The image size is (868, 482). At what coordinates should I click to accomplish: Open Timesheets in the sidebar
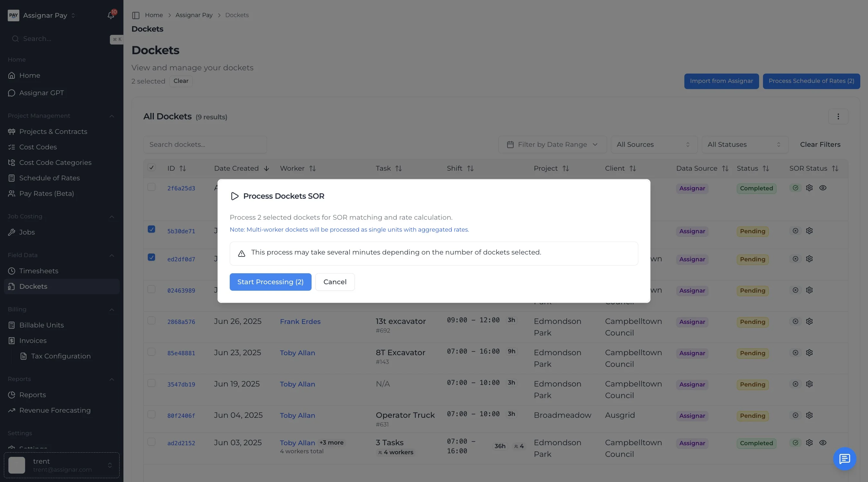[39, 271]
